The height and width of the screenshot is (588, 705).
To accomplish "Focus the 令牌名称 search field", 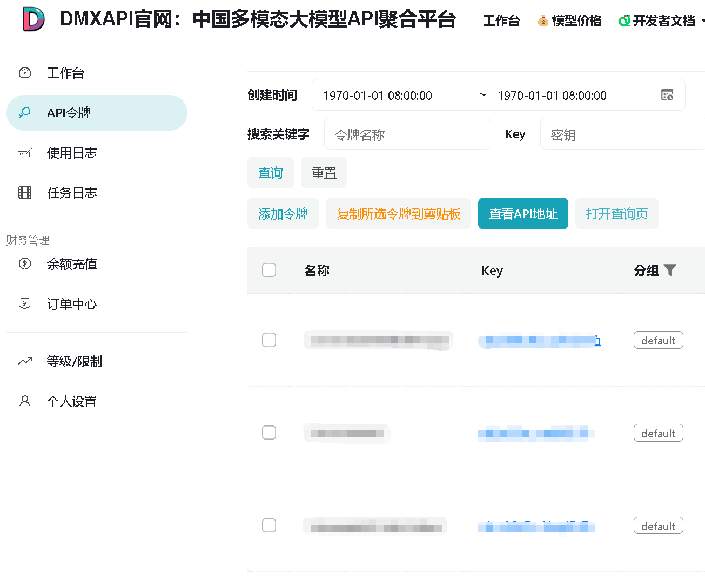I will 407,134.
